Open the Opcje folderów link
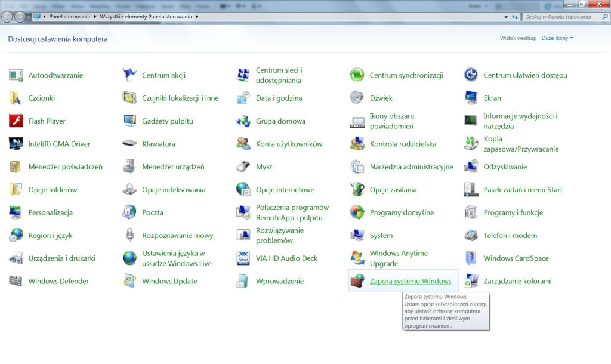Image resolution: width=611 pixels, height=364 pixels. pyautogui.click(x=53, y=190)
